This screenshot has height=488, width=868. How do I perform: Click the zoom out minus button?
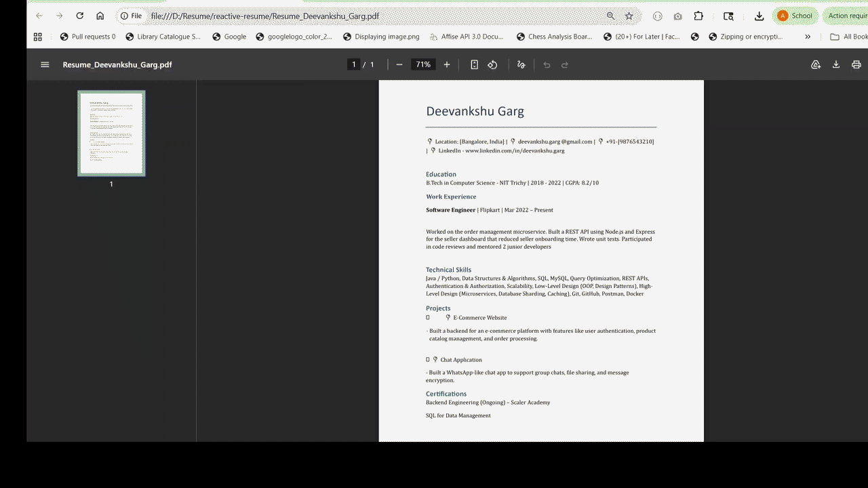click(399, 64)
